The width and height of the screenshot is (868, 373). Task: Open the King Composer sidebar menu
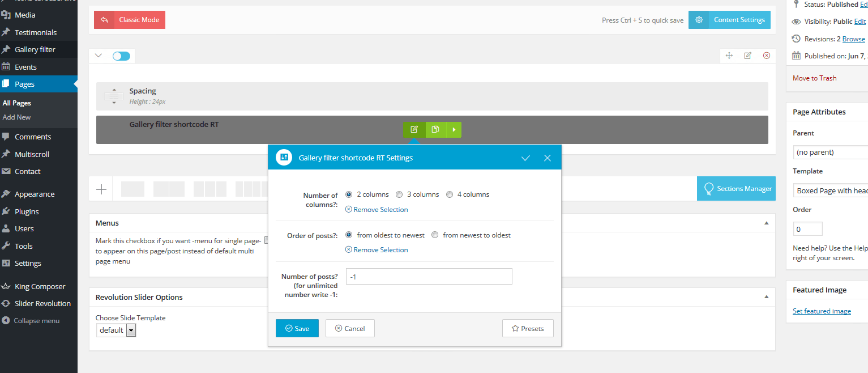pyautogui.click(x=40, y=286)
